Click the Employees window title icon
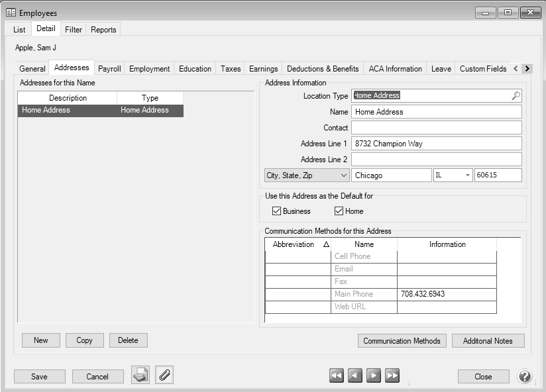This screenshot has width=546, height=392. click(11, 13)
